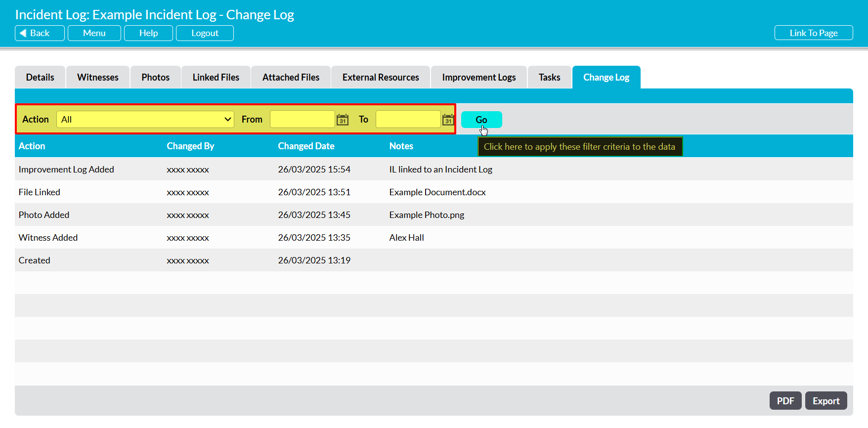Apply filters with the Go button

481,120
